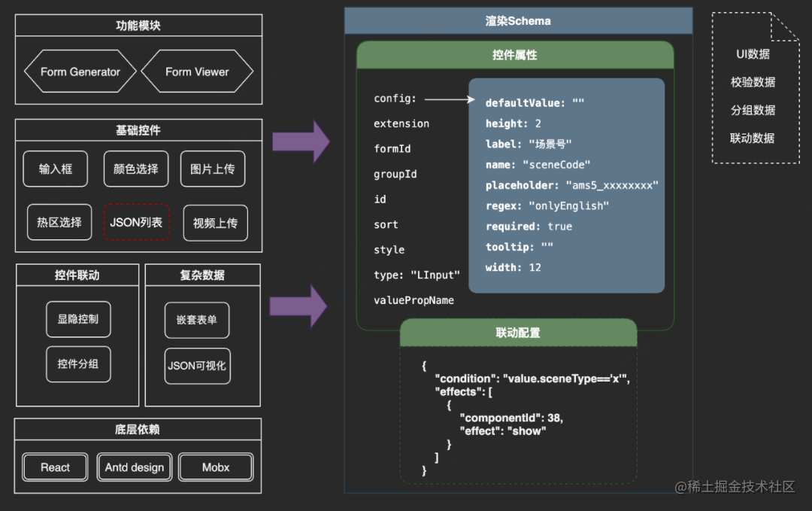Click the label: "场景号" line
This screenshot has height=511, width=812.
[x=529, y=144]
